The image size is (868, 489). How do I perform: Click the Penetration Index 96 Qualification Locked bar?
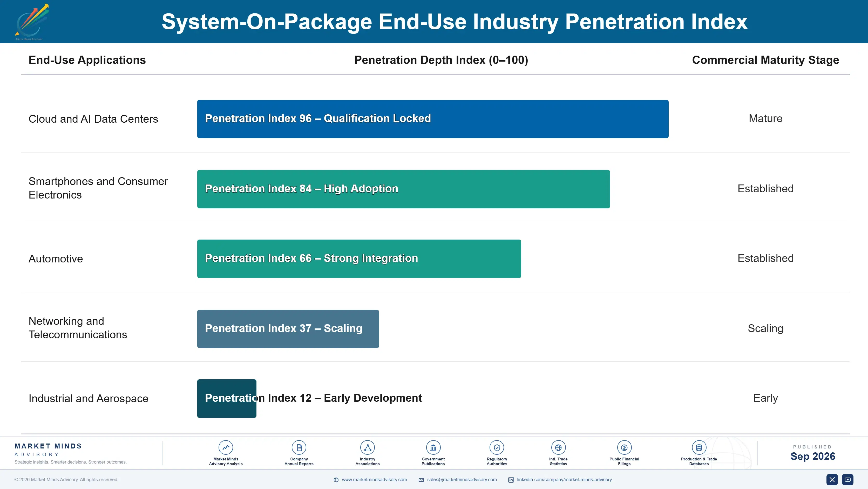tap(433, 119)
